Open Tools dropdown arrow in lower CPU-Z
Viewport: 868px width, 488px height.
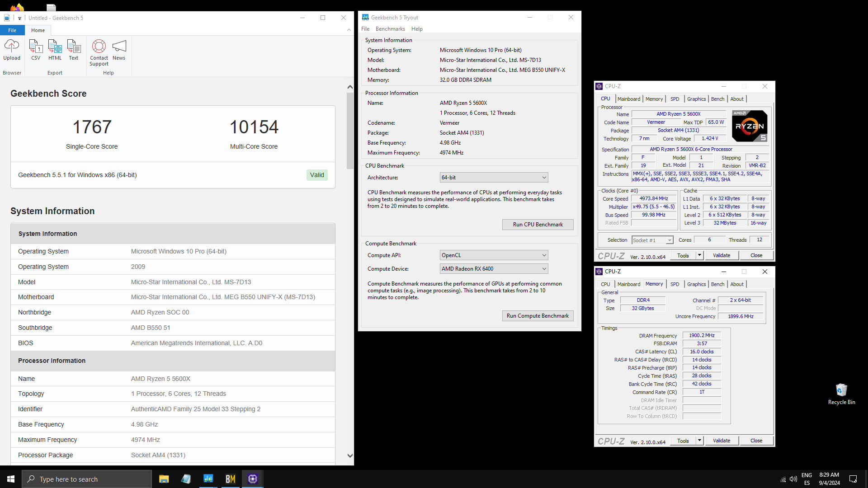[699, 441]
